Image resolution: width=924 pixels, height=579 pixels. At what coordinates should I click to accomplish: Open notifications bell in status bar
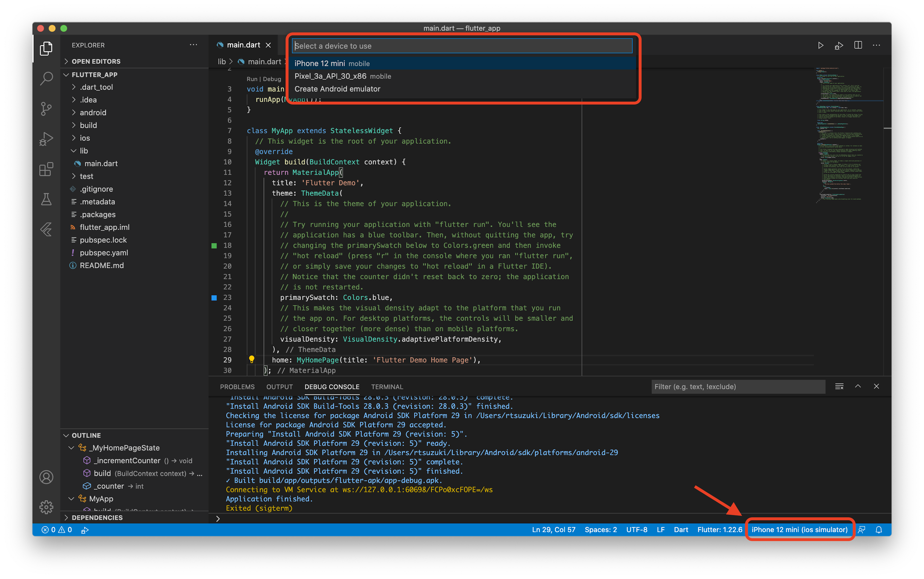tap(879, 530)
